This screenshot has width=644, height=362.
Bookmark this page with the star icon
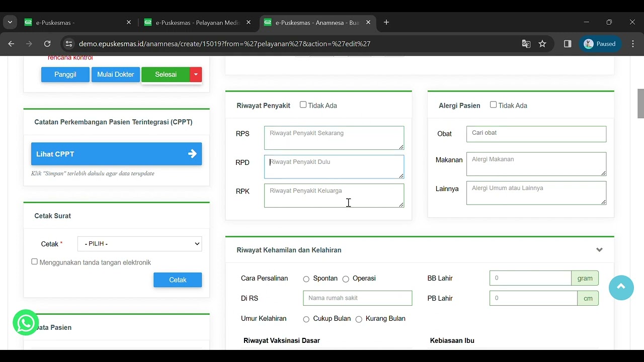click(x=542, y=44)
